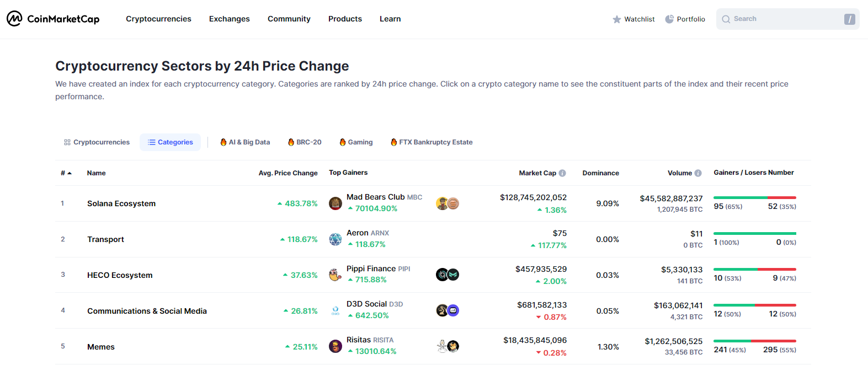Click the Mad Bears Club coin logo

(336, 203)
